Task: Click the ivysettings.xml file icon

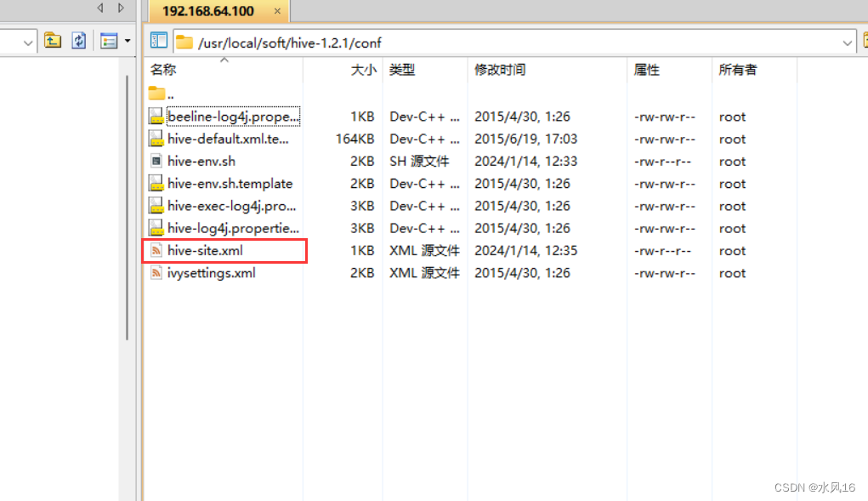Action: (156, 272)
